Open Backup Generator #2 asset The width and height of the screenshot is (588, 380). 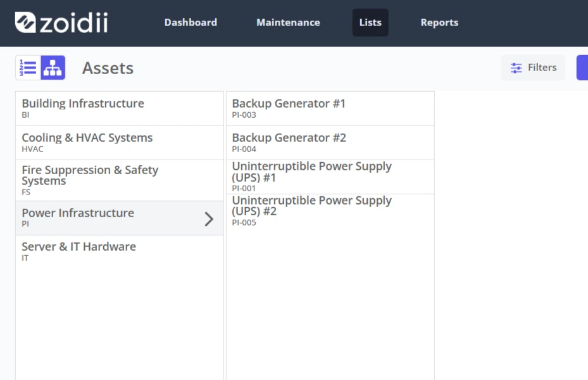point(330,142)
